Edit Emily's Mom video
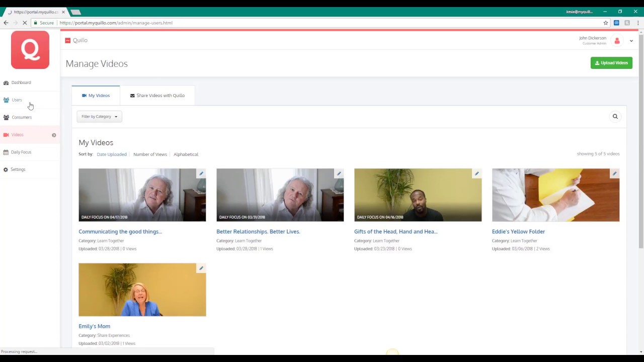Image resolution: width=644 pixels, height=362 pixels. pos(201,268)
